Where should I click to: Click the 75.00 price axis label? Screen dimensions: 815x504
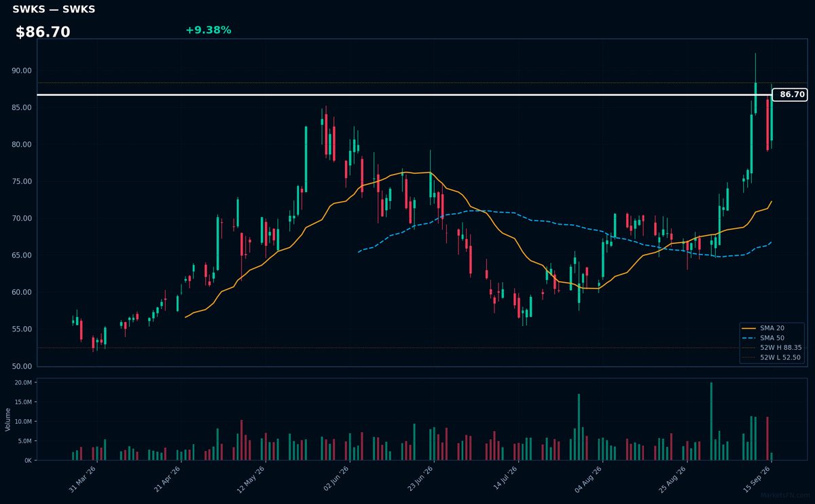click(22, 181)
